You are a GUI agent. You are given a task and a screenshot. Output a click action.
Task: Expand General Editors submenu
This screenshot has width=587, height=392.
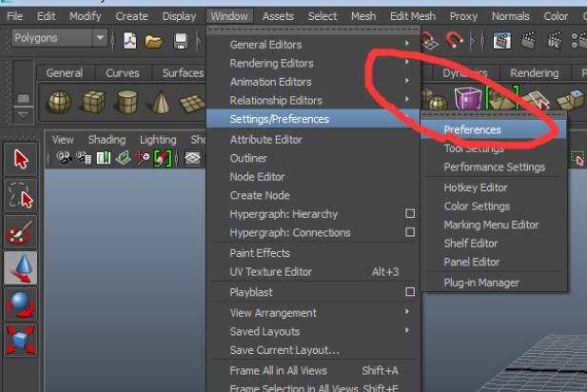tap(314, 45)
